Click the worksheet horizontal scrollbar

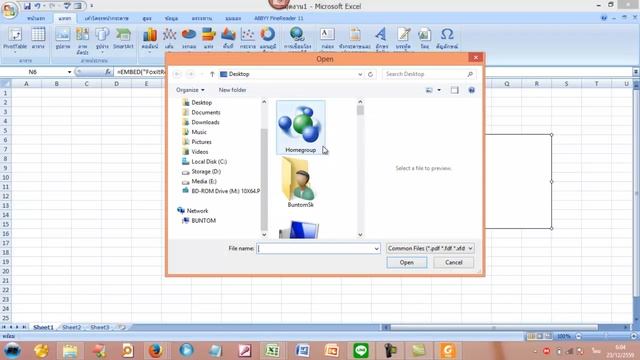[x=494, y=327]
